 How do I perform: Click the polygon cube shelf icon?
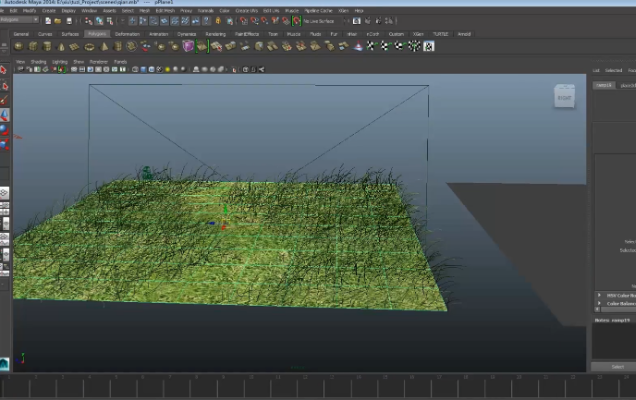33,46
